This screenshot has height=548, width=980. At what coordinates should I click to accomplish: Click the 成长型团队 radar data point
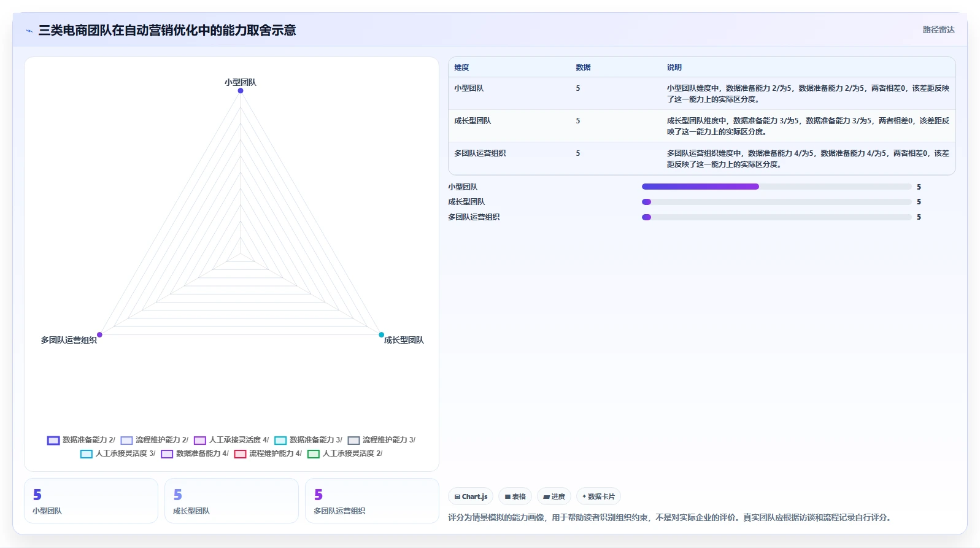tap(381, 334)
